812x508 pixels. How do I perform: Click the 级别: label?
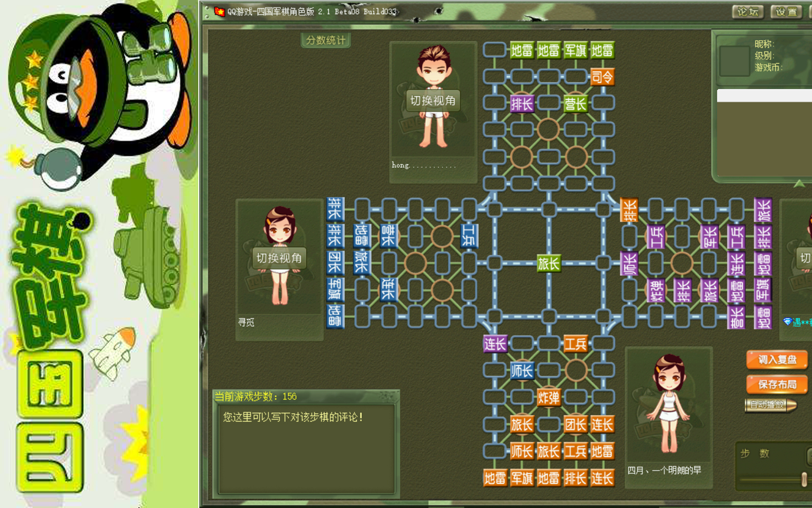[x=765, y=56]
